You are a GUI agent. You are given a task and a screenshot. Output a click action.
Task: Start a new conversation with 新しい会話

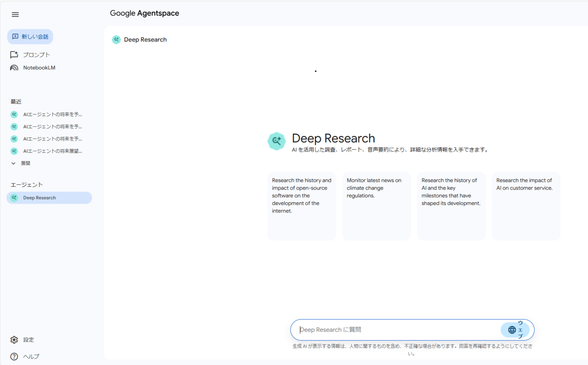[30, 36]
